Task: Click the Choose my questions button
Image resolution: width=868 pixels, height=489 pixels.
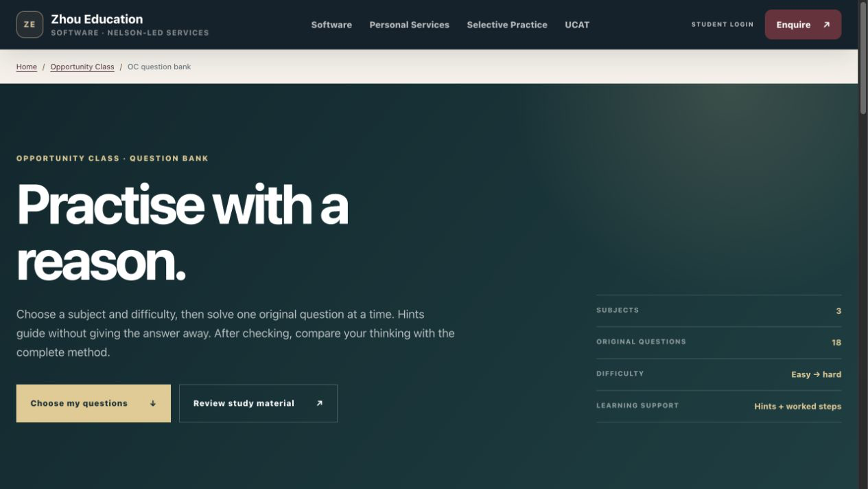Action: coord(93,403)
